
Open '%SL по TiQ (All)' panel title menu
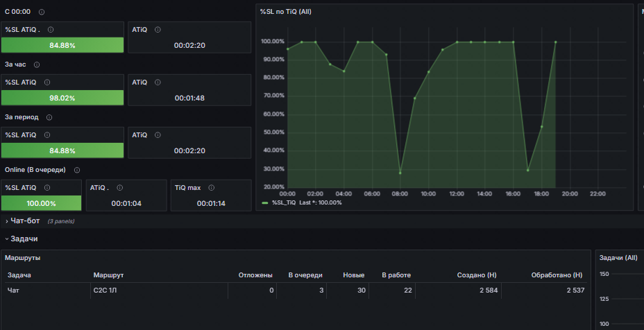(285, 12)
